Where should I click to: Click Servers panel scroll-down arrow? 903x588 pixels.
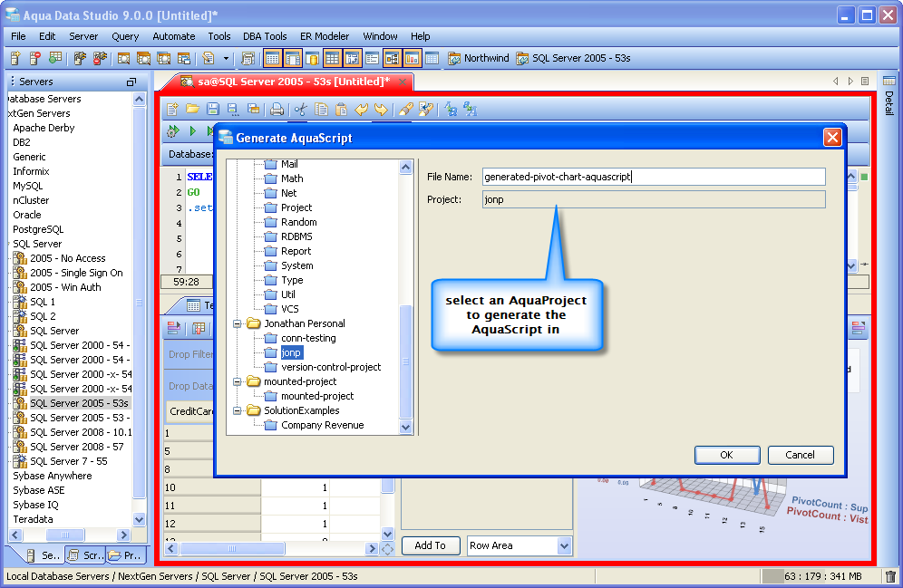point(139,519)
